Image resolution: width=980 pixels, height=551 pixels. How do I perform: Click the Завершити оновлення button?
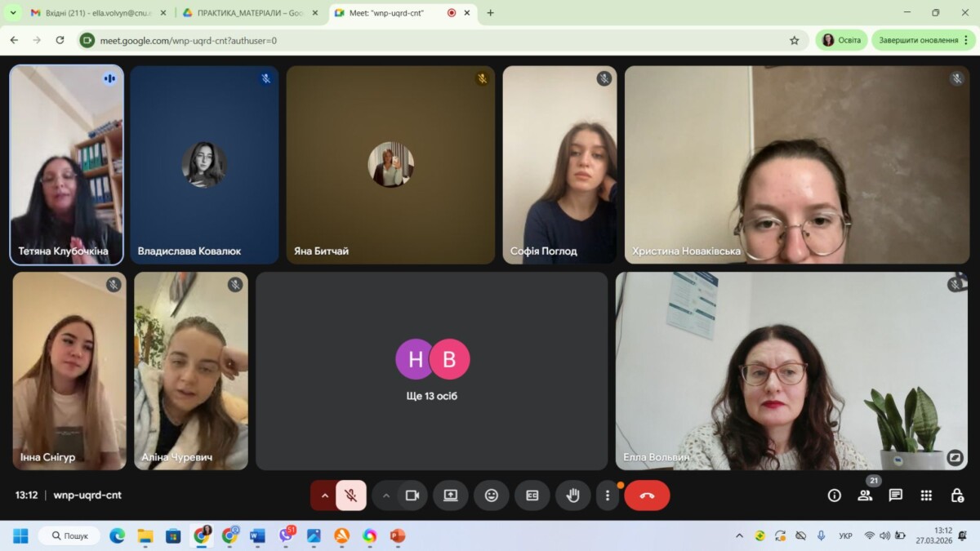point(919,40)
